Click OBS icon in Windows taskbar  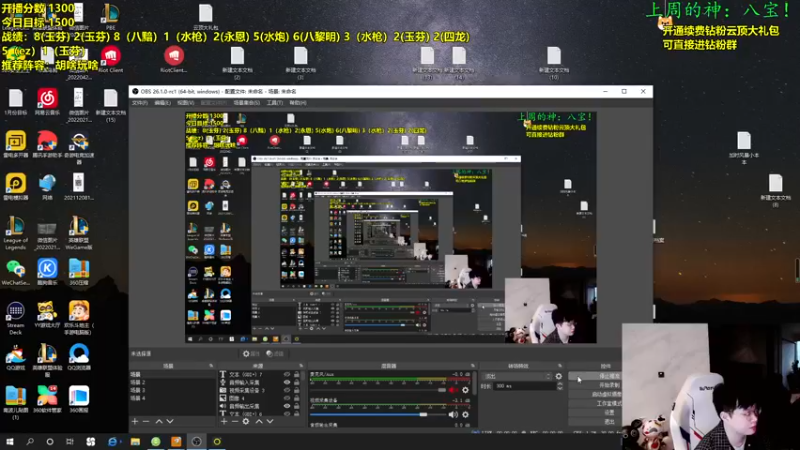pyautogui.click(x=196, y=442)
